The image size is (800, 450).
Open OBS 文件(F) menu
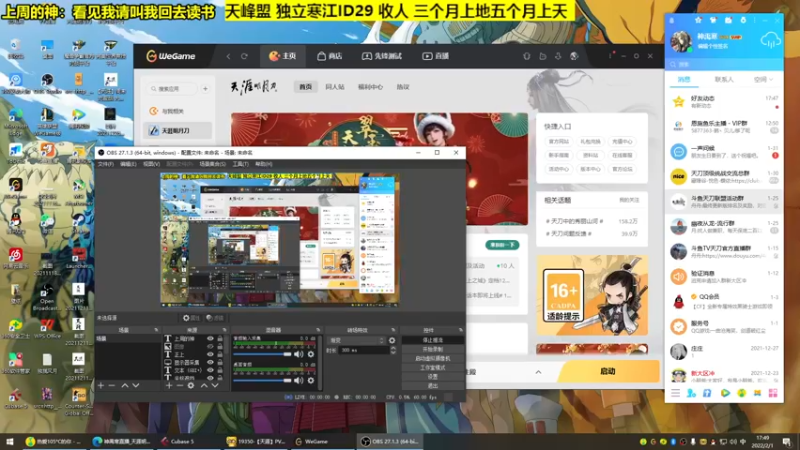106,164
